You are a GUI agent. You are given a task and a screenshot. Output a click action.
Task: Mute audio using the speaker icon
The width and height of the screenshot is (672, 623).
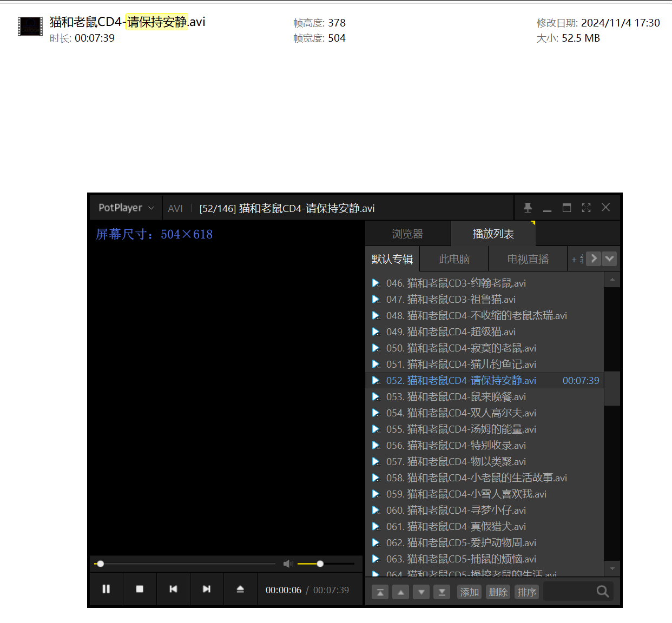tap(288, 564)
